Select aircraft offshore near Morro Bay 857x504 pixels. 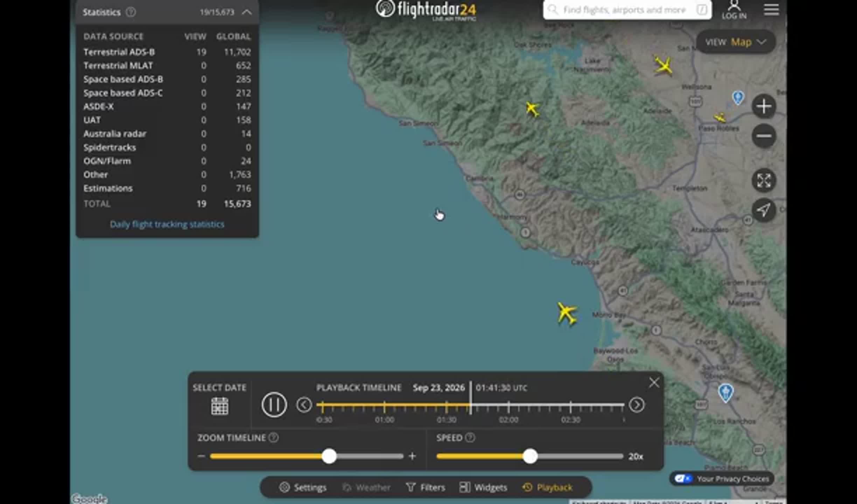pyautogui.click(x=566, y=313)
